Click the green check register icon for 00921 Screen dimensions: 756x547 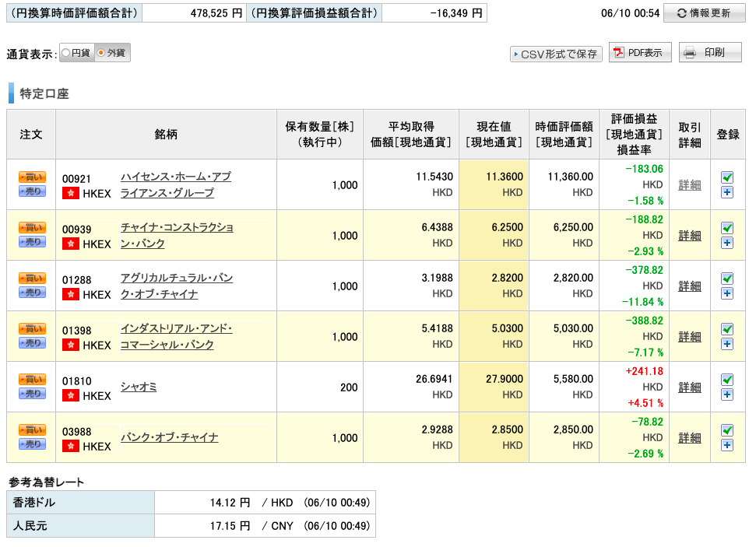(727, 177)
